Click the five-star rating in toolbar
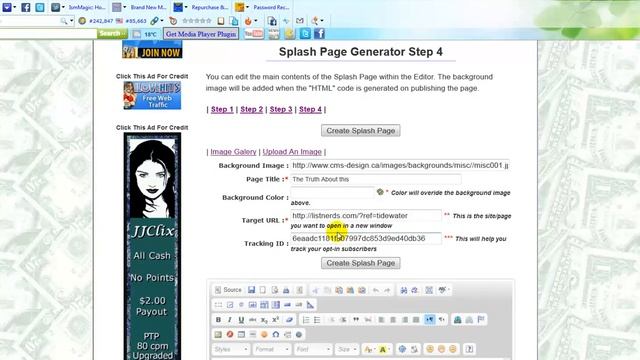640x360 pixels. (x=197, y=20)
